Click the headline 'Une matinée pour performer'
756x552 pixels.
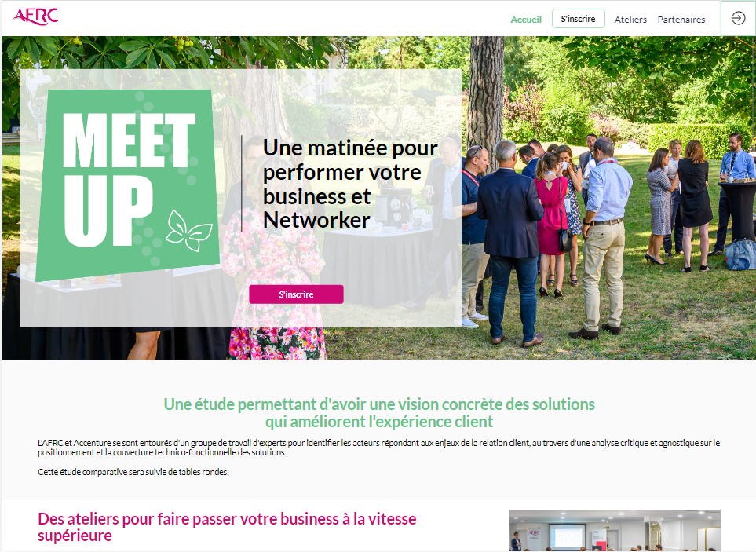350,184
